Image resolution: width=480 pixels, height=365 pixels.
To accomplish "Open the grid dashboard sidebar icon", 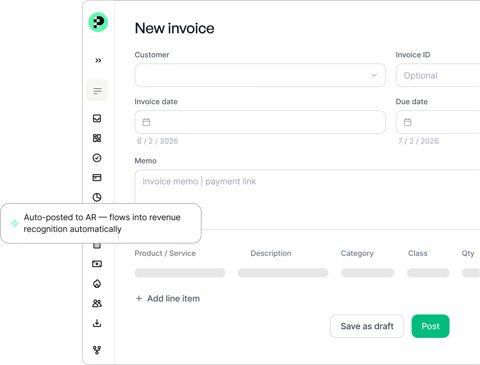I will [x=97, y=138].
